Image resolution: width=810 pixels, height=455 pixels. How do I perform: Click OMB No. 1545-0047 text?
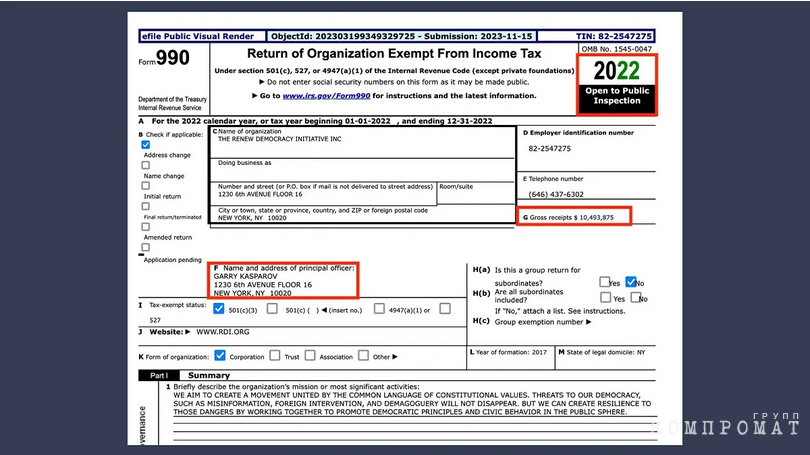point(617,49)
